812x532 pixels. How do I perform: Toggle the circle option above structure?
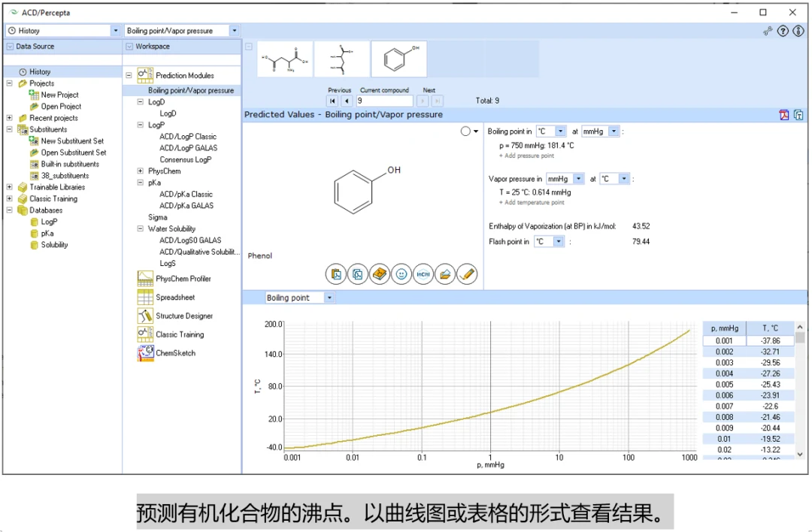(465, 131)
